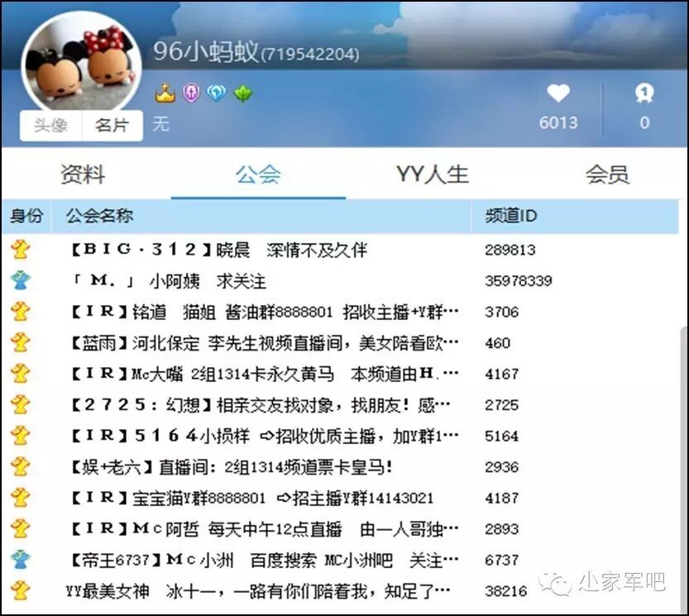689x616 pixels.
Task: Select the guild 【IR】宝宝猫Y群8888801
Action: click(x=251, y=498)
